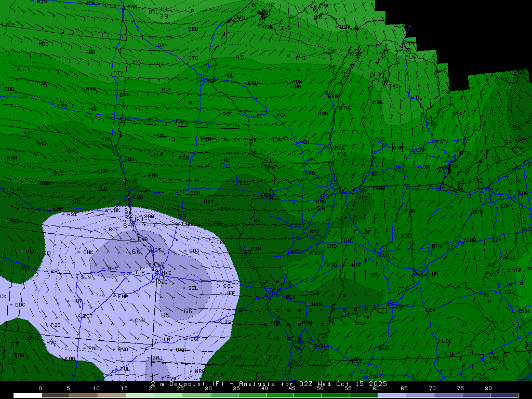Select the LEX station label

(x=431, y=310)
